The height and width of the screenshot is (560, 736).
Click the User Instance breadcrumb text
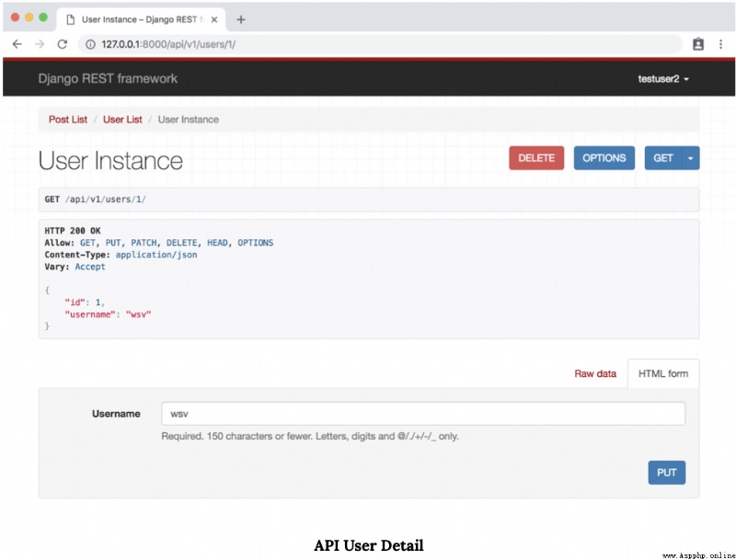[189, 120]
